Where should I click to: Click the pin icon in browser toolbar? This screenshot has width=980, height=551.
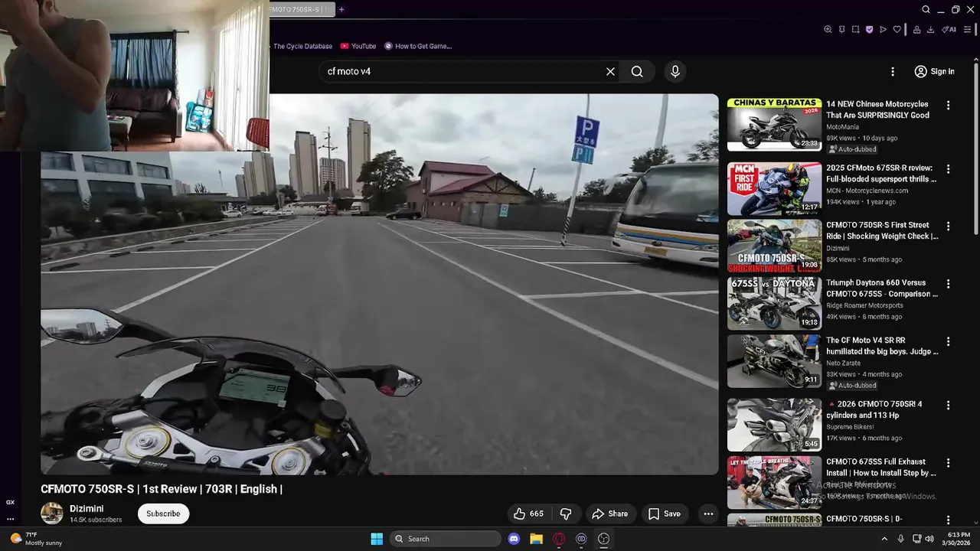pyautogui.click(x=841, y=29)
